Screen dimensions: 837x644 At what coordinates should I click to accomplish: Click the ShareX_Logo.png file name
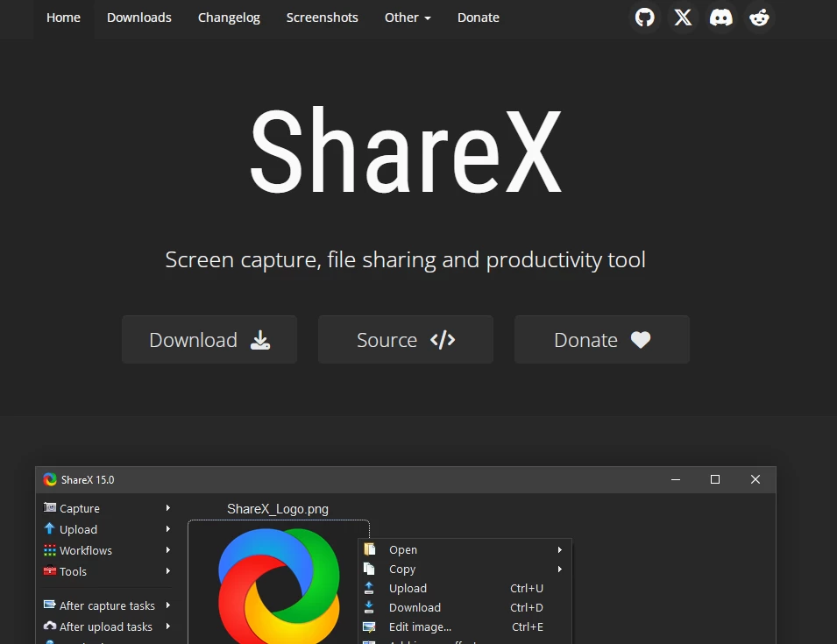(x=278, y=509)
